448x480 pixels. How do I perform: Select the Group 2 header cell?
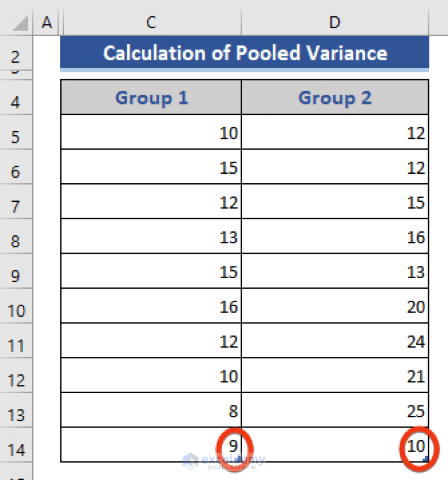click(x=334, y=97)
